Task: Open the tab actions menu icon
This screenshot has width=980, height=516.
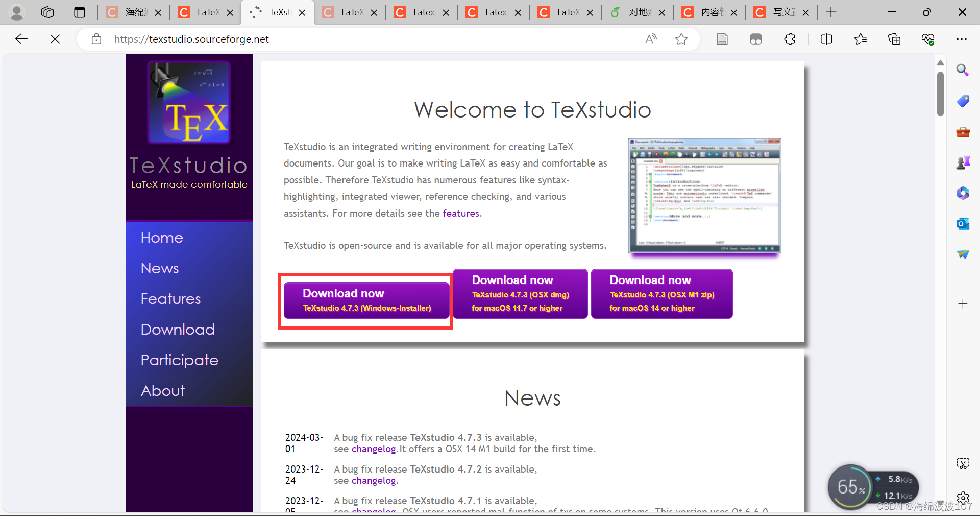Action: 80,12
